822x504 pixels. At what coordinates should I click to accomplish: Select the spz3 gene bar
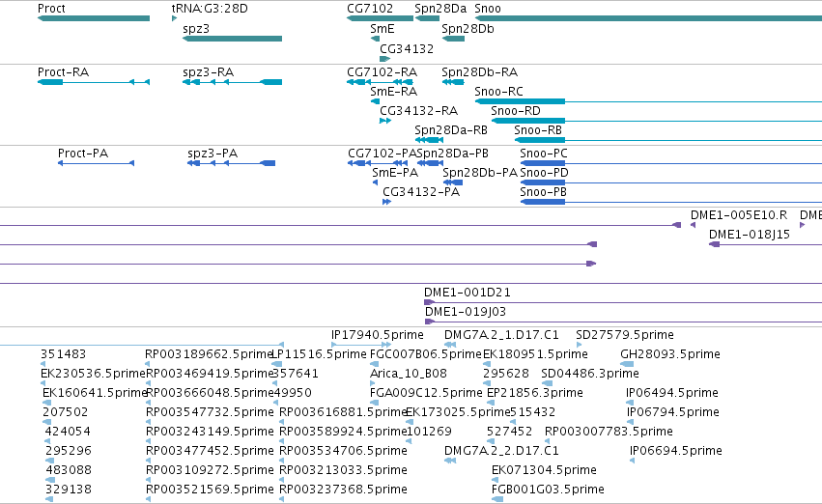(232, 39)
